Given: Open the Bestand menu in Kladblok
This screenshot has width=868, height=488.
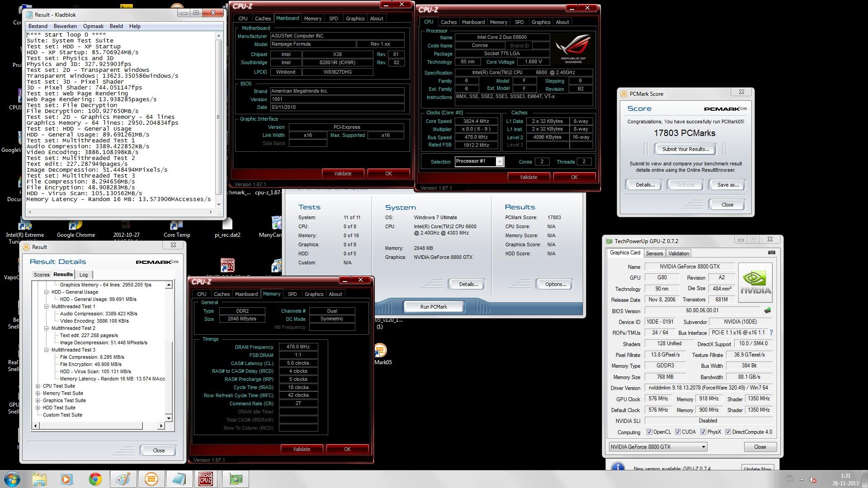Looking at the screenshot, I should pos(38,26).
